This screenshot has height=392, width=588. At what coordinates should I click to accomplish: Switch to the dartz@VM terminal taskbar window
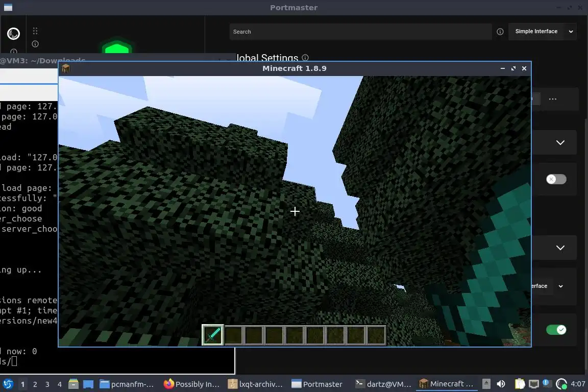click(383, 384)
